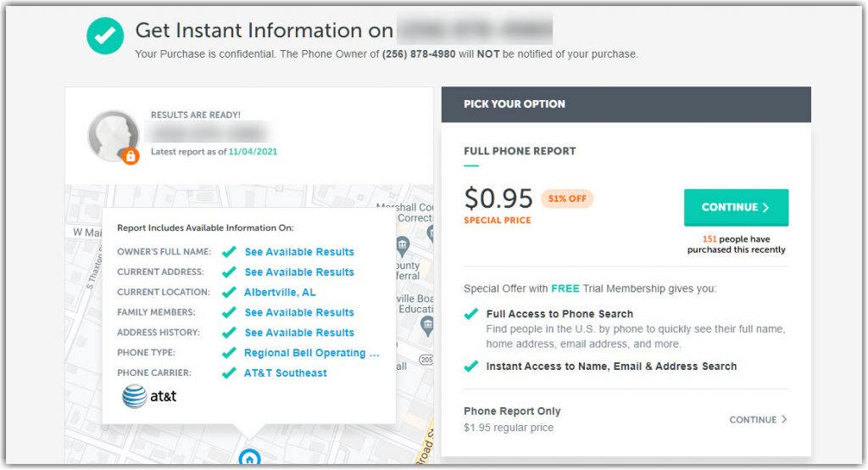Screen dimensions: 868x470
Task: Click the AT&T Southeast carrier link
Action: 285,373
